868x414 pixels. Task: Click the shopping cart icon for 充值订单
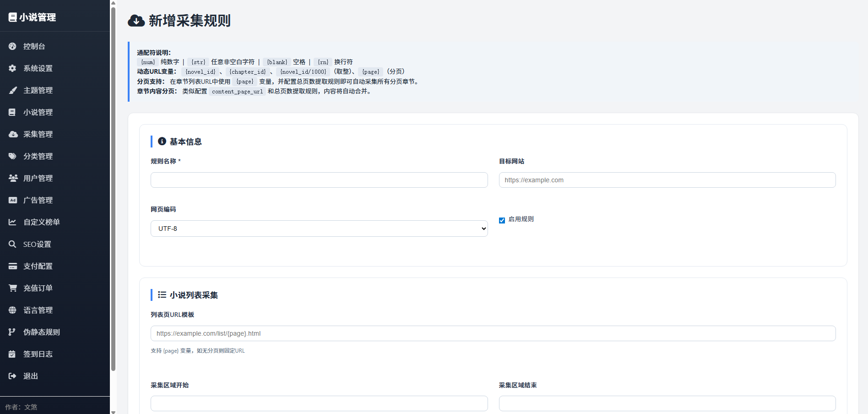click(x=13, y=288)
